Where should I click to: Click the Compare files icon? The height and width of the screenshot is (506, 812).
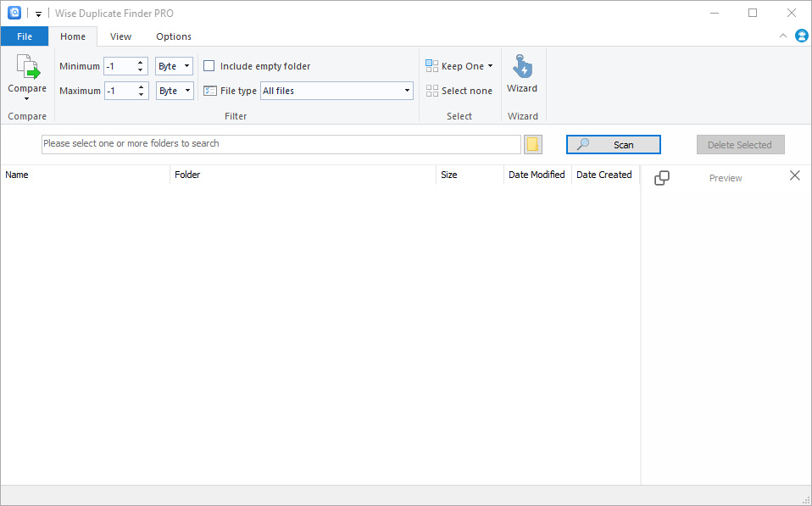pyautogui.click(x=28, y=67)
